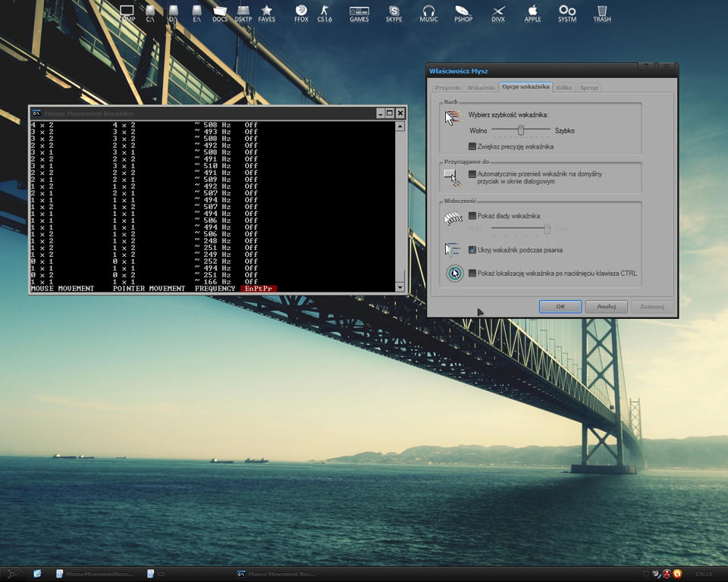
Task: Open MouseMovementReco... taskbar item
Action: tap(94, 574)
